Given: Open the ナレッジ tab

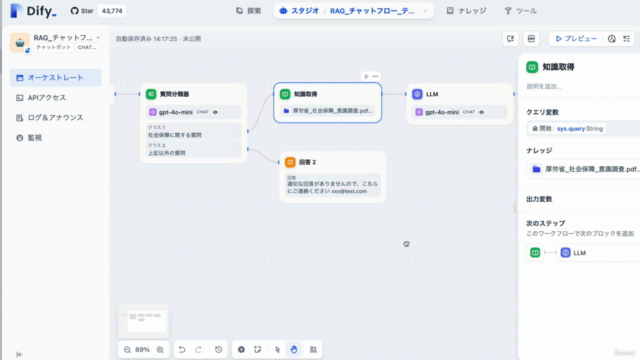Looking at the screenshot, I should click(x=466, y=11).
